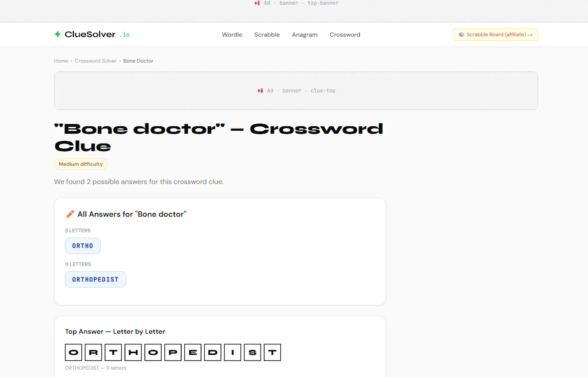
Task: Open the Crossword nav item
Action: 345,35
